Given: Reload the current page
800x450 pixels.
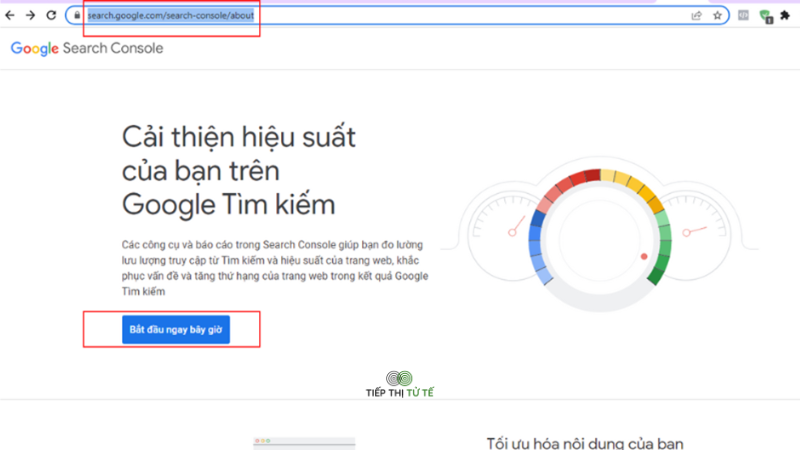Looking at the screenshot, I should tap(51, 15).
